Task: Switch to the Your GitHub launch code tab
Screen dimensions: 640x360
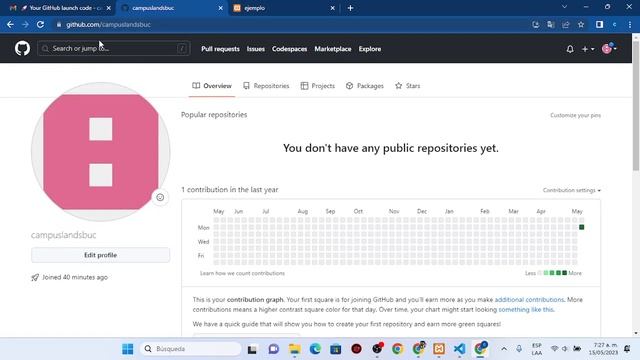Action: pyautogui.click(x=59, y=8)
